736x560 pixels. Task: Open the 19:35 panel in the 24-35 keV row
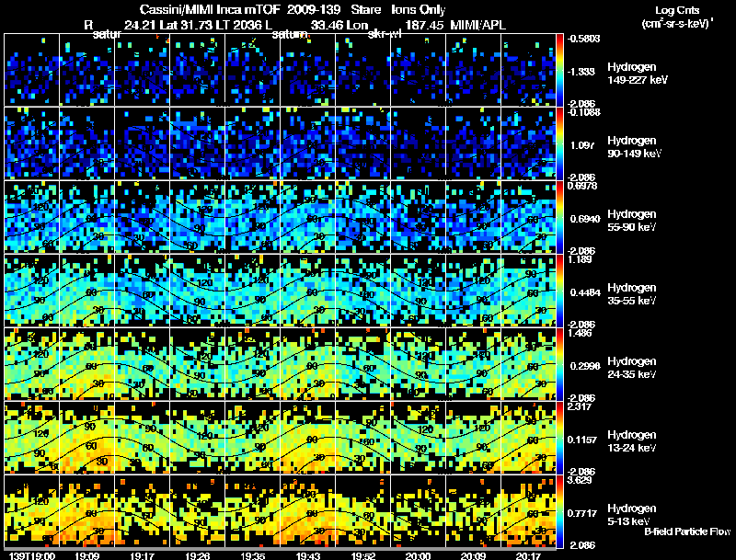pyautogui.click(x=252, y=364)
